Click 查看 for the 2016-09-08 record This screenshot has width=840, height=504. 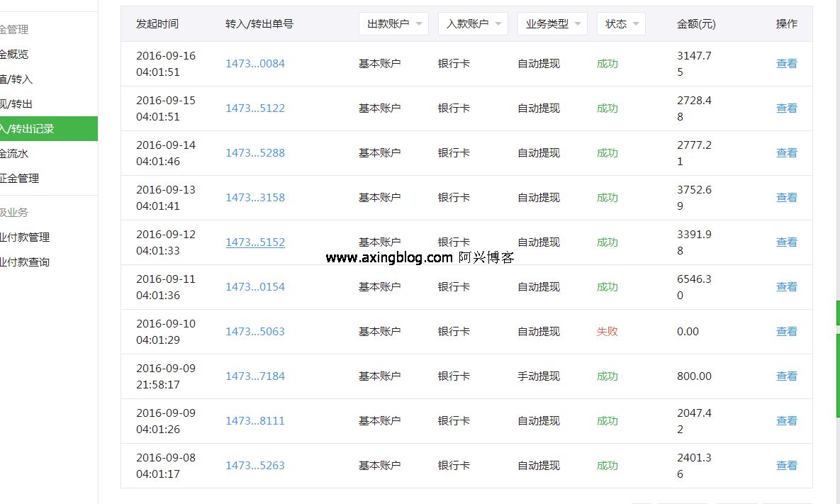click(x=786, y=466)
